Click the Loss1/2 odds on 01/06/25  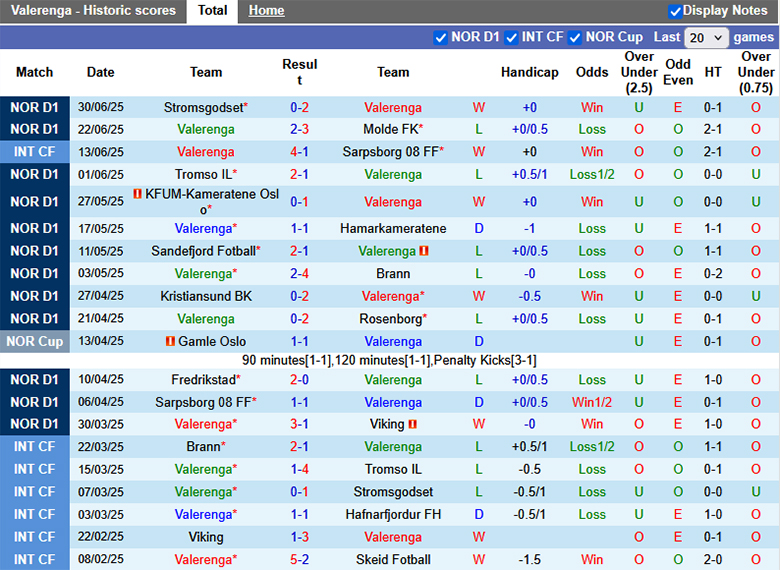[592, 175]
